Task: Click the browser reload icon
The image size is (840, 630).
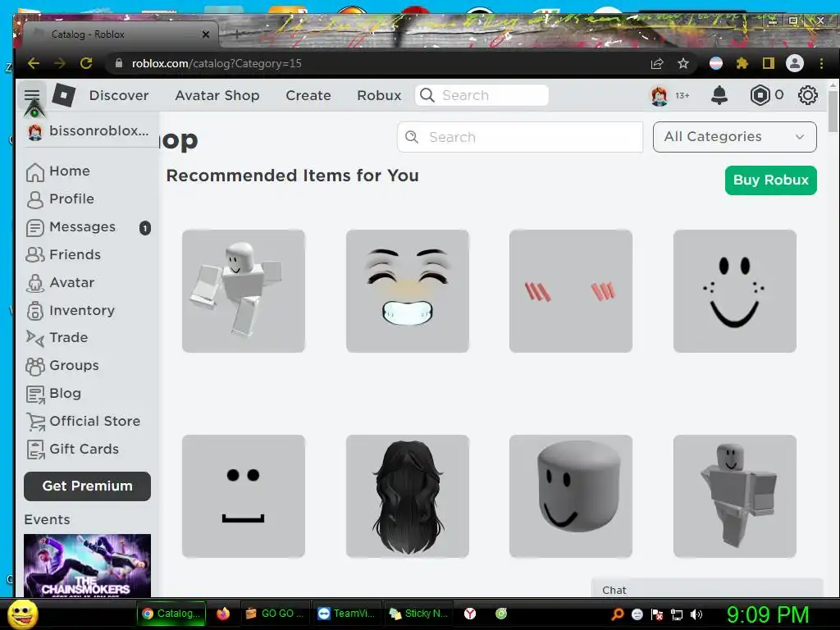Action: [x=86, y=63]
